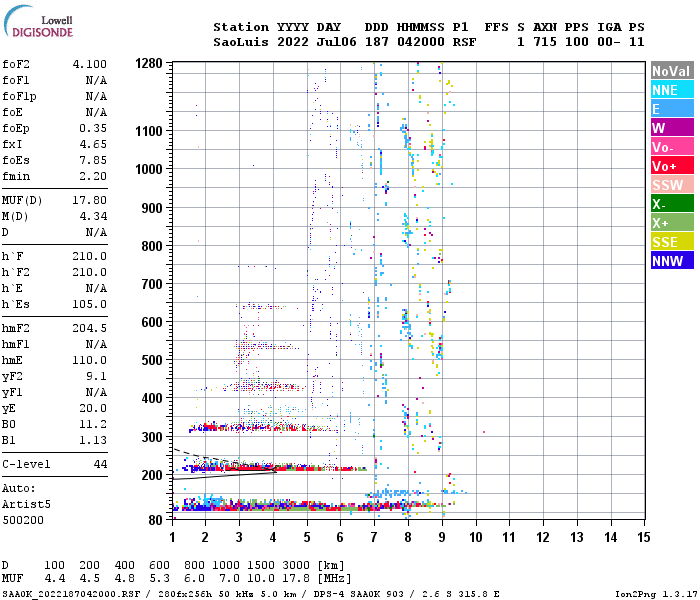Click the 80 km height axis label
This screenshot has width=700, height=600.
pyautogui.click(x=156, y=520)
